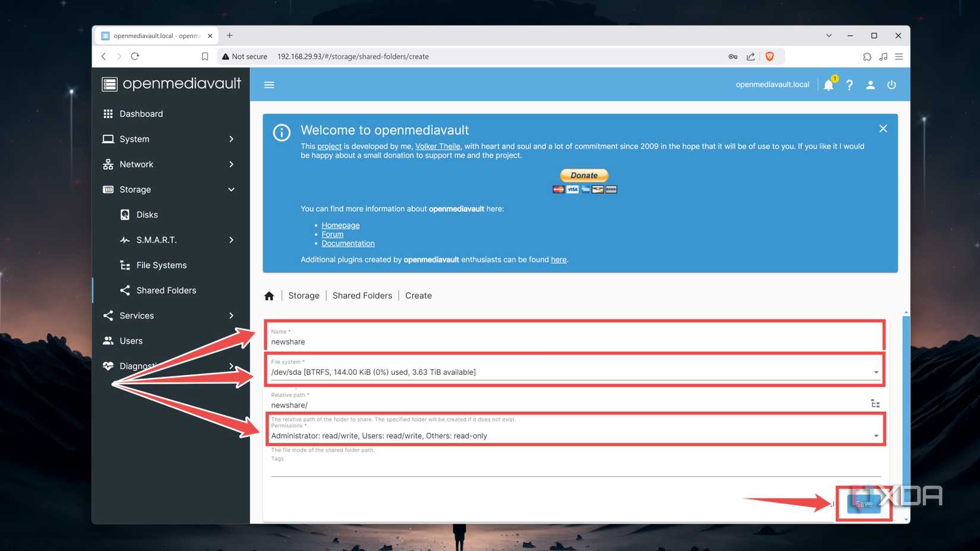Open the relative path folder tree icon
The height and width of the screenshot is (551, 980).
pos(875,404)
